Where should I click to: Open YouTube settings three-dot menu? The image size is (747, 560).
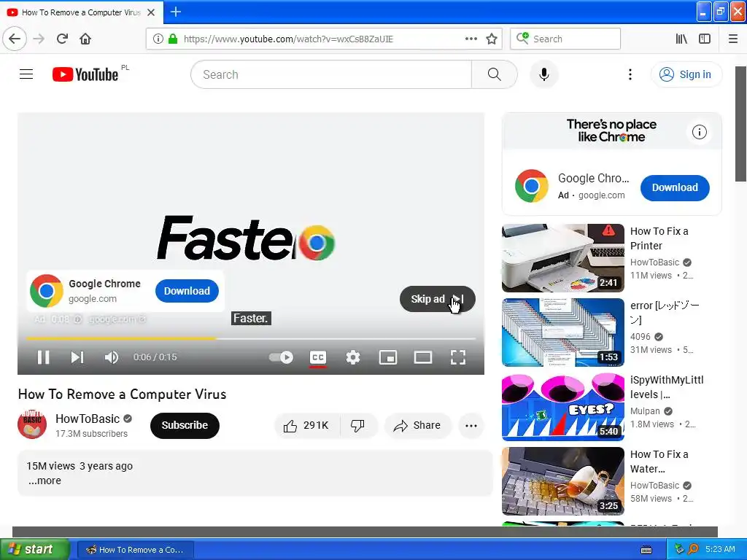coord(630,74)
